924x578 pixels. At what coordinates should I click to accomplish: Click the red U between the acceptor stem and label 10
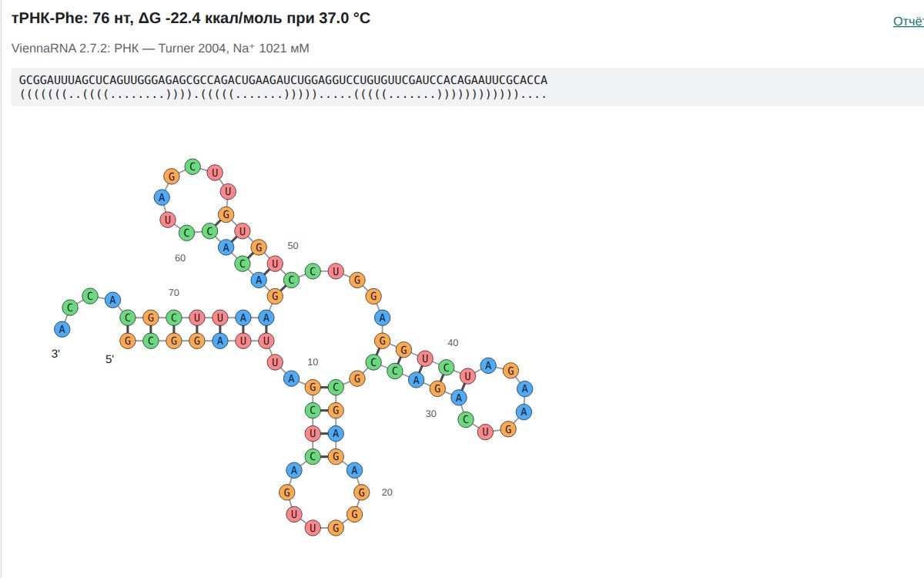(273, 361)
